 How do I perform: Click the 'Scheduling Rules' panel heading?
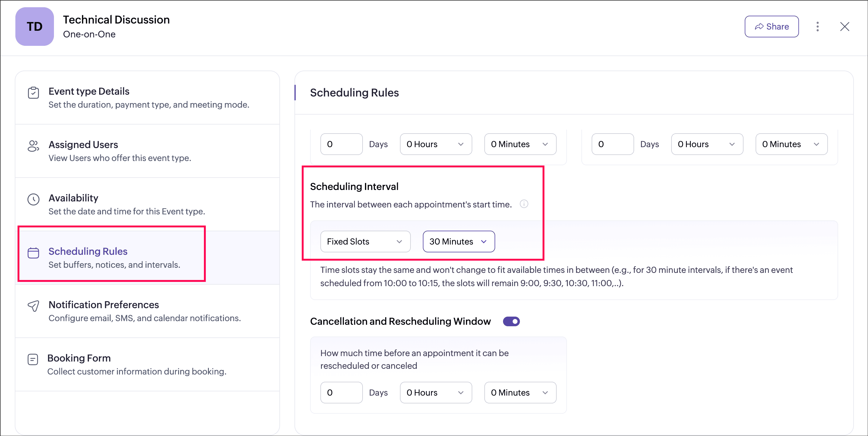tap(354, 93)
